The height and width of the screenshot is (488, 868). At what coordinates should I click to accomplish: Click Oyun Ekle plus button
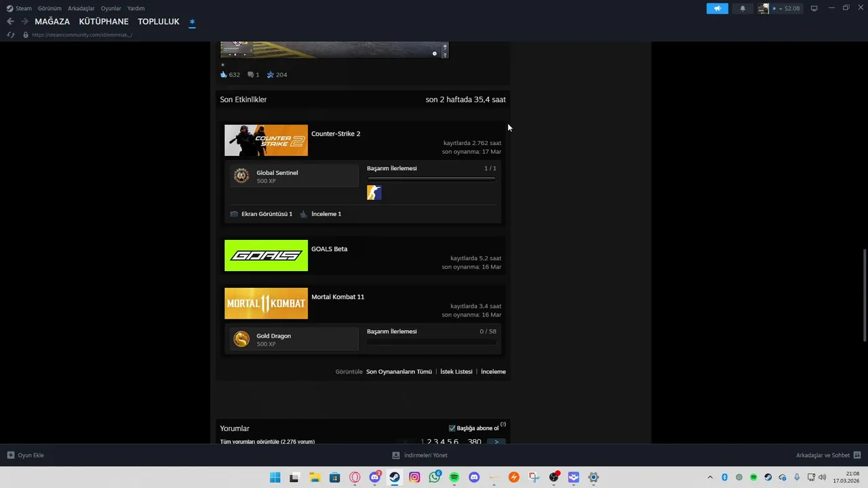(11, 455)
